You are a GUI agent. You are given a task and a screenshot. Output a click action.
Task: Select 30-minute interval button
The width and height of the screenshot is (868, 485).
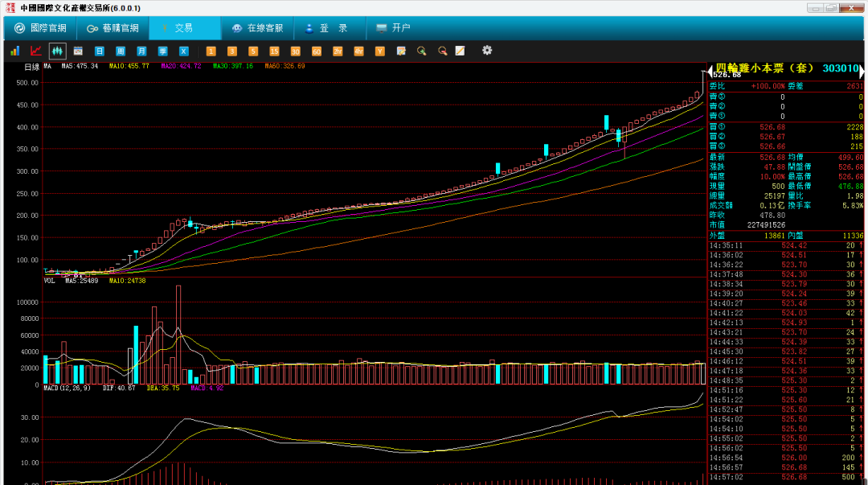pos(295,51)
